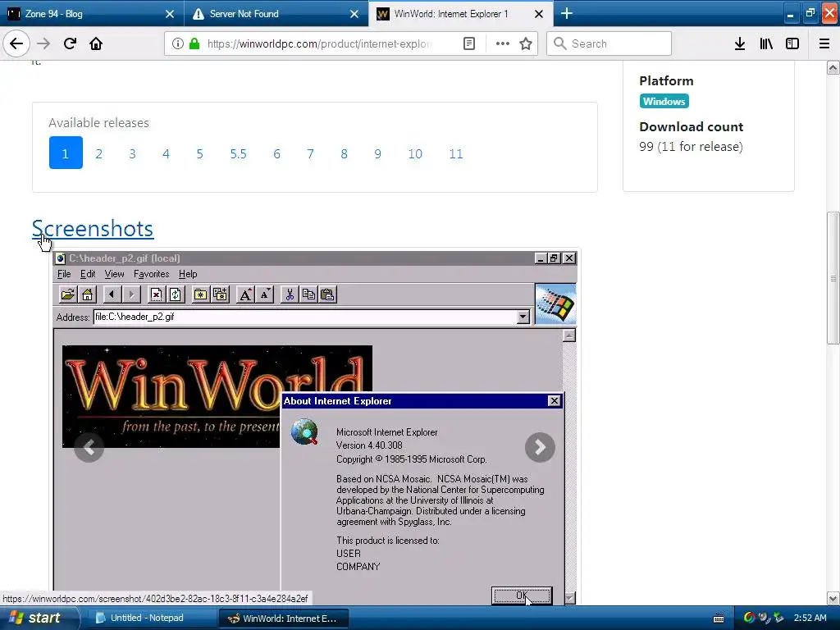840x630 pixels.
Task: Open a new tab with plus button
Action: (567, 13)
